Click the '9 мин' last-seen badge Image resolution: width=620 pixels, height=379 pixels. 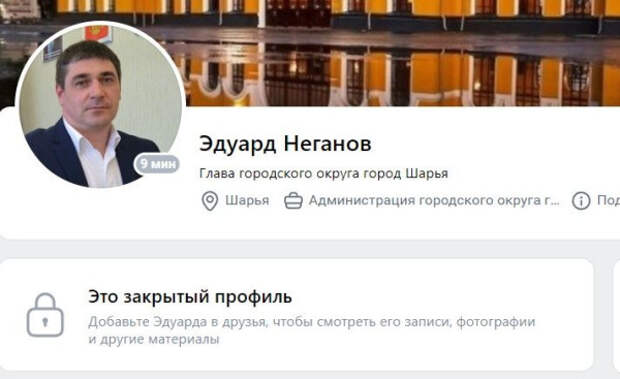coord(157,164)
